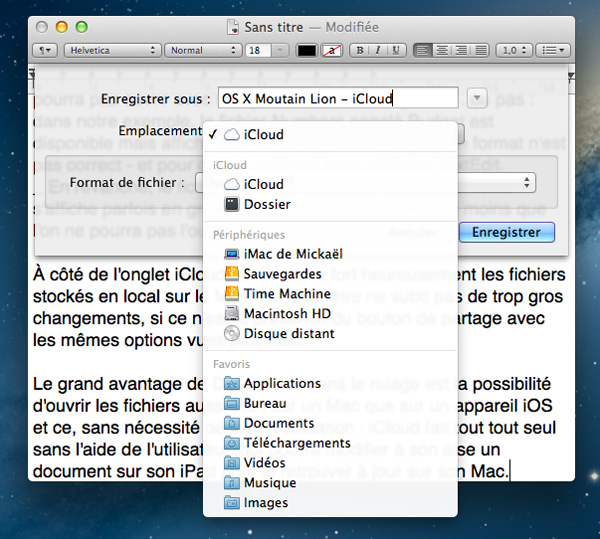Choose Musique folder in Favoris
Screen dimensions: 600x539
[x=330, y=483]
